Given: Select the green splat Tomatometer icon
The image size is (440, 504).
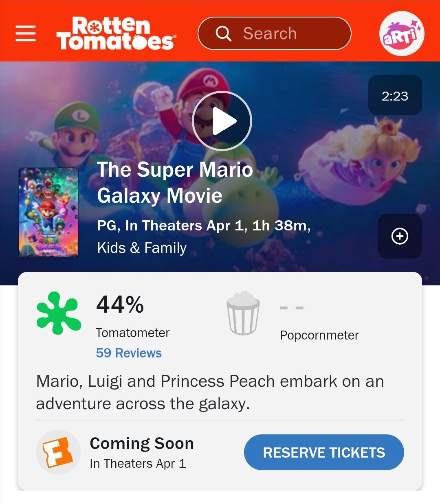Looking at the screenshot, I should [x=59, y=313].
